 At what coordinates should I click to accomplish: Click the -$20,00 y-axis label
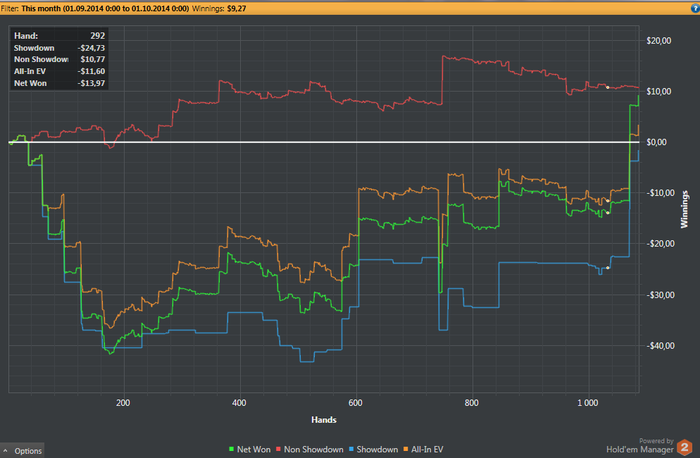point(660,244)
